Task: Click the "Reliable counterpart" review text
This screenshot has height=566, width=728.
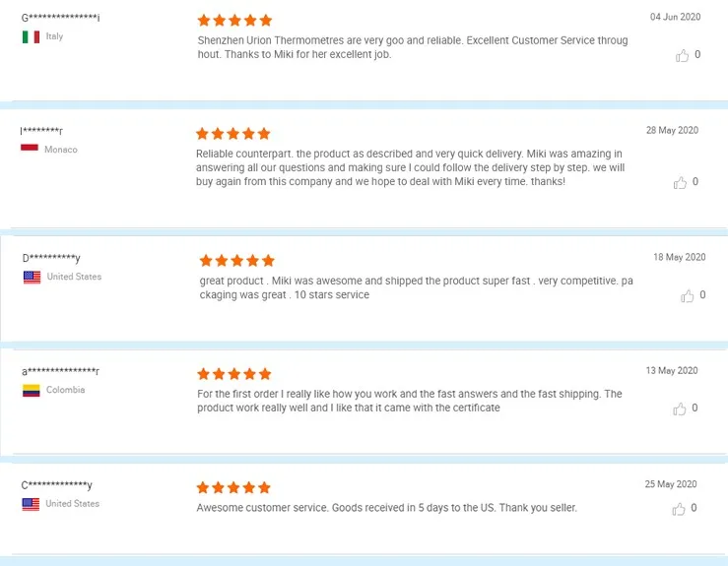Action: coord(410,168)
